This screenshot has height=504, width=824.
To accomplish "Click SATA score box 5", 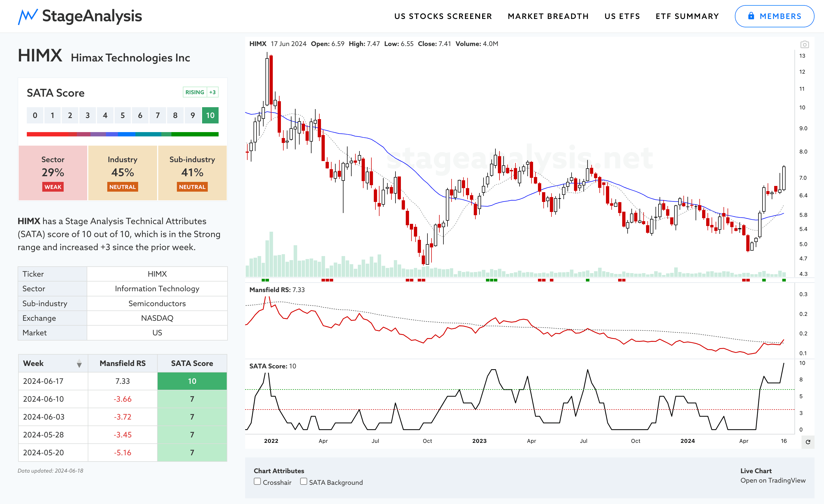I will 123,115.
